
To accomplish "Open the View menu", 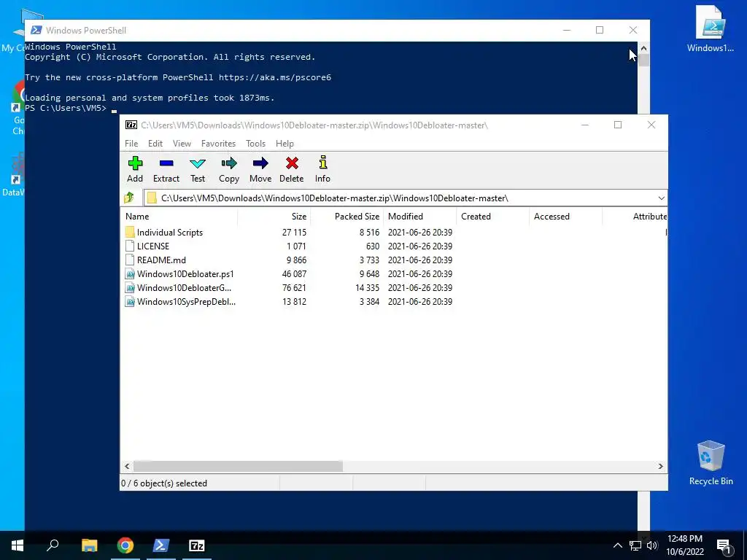I will pos(182,144).
